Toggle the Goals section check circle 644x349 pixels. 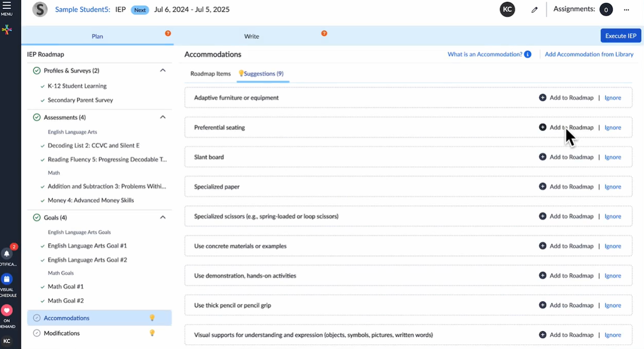coord(37,217)
